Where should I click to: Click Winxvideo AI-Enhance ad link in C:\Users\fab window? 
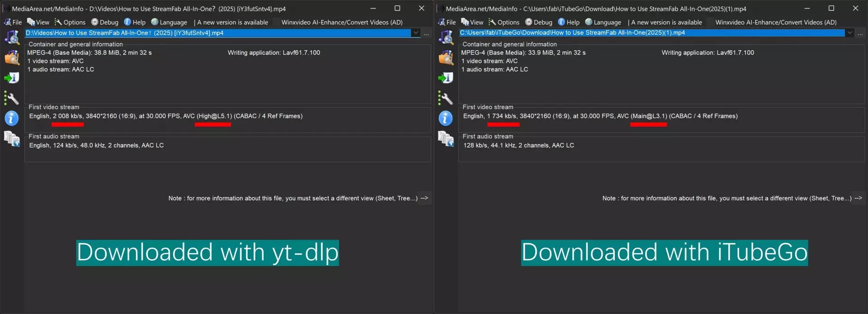coord(776,22)
